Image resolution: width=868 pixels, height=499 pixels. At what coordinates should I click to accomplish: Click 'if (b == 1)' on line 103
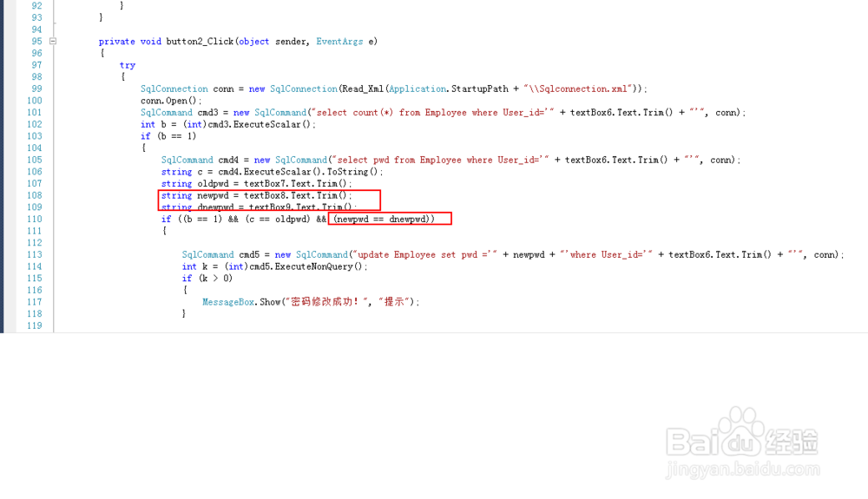click(x=168, y=136)
